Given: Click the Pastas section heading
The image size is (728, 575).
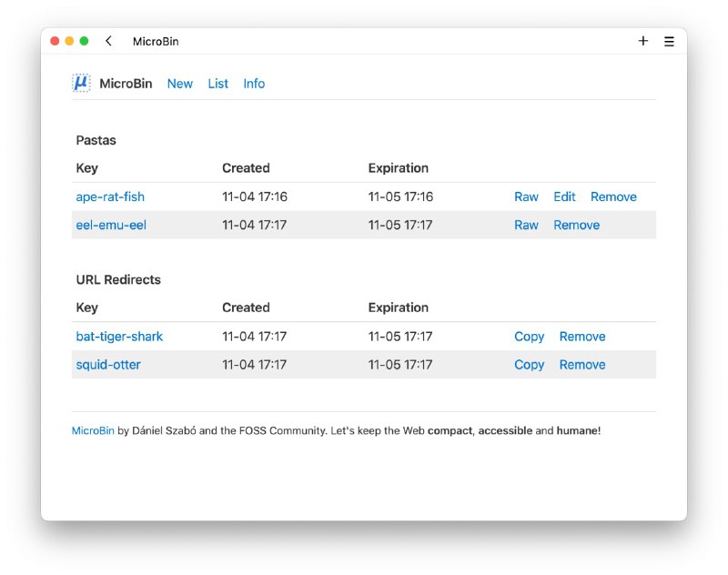Looking at the screenshot, I should [96, 140].
